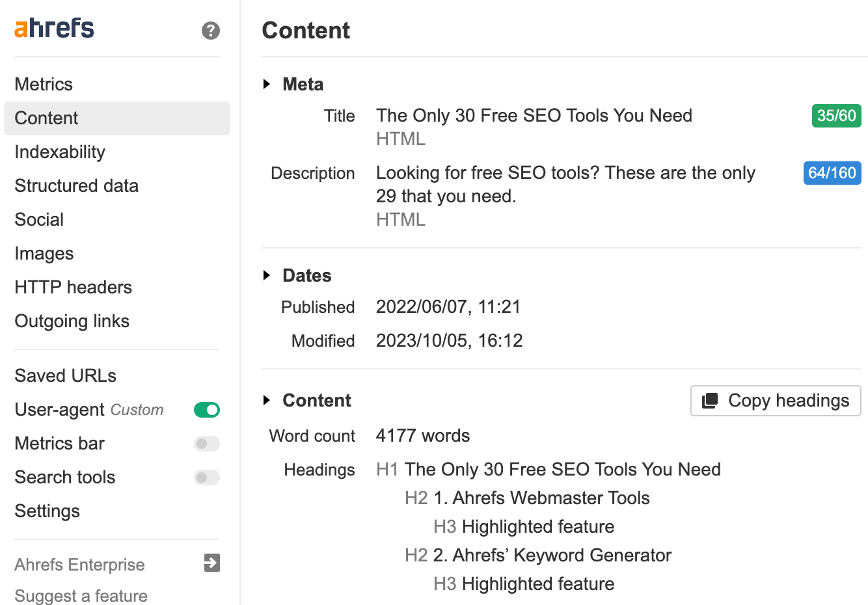Open the Outgoing links section
Image resolution: width=868 pixels, height=605 pixels.
[x=72, y=321]
